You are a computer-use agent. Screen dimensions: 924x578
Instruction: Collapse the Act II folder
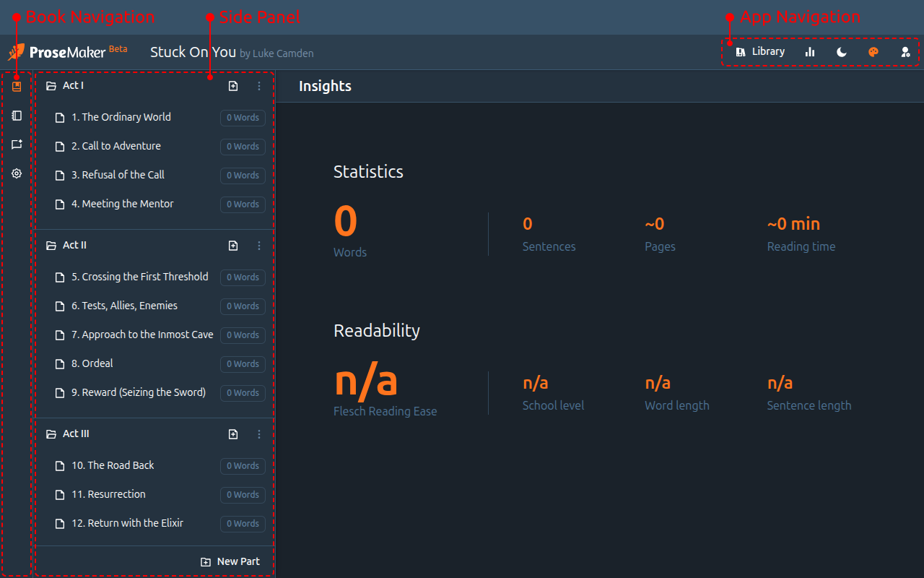coord(51,246)
